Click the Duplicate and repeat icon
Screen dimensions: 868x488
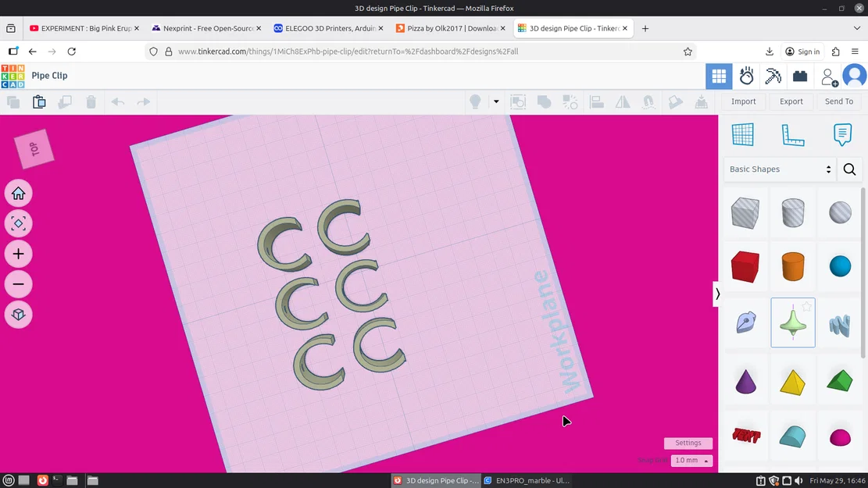pos(65,102)
